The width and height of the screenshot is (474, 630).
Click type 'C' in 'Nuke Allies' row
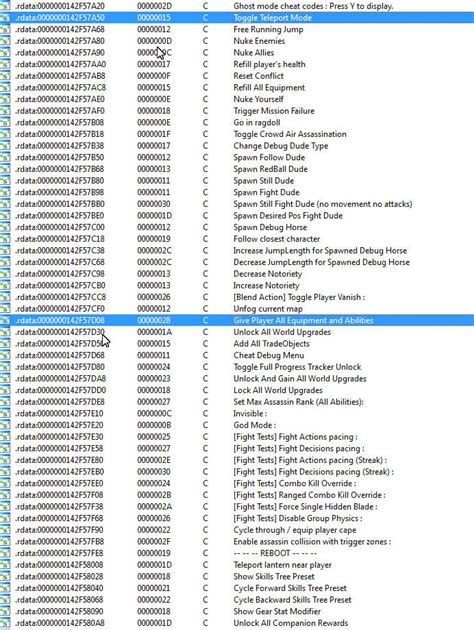pos(205,53)
